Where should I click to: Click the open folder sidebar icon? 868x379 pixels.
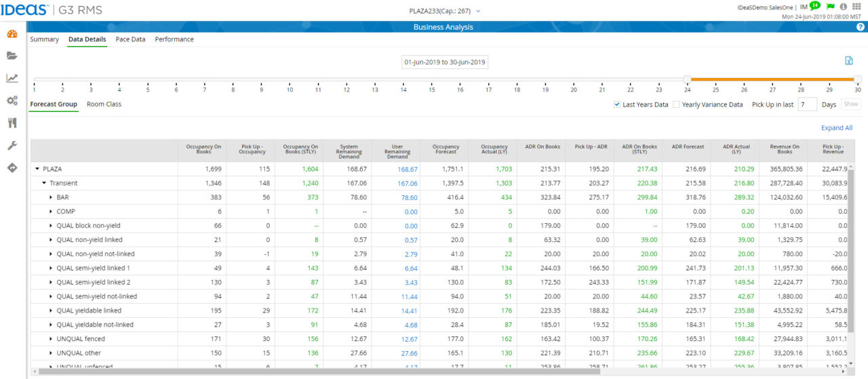(x=12, y=56)
